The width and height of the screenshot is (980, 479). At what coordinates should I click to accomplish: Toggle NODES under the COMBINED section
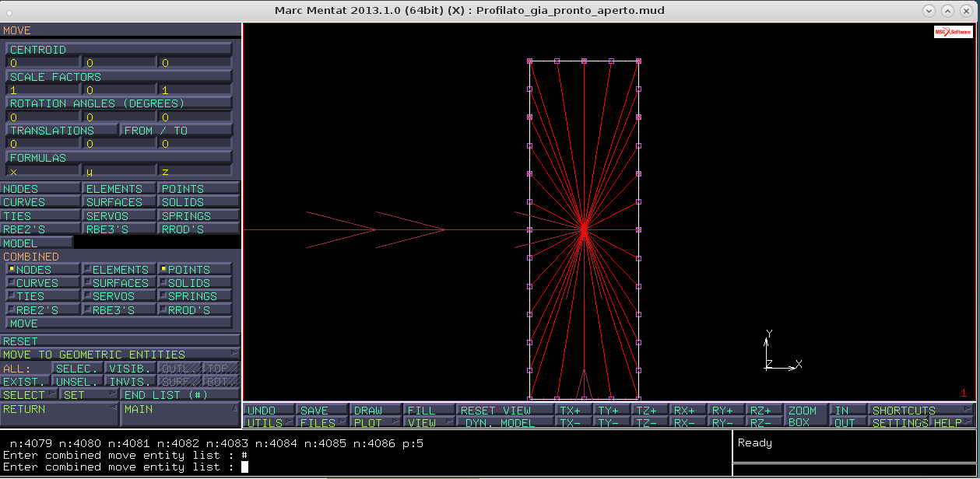43,269
